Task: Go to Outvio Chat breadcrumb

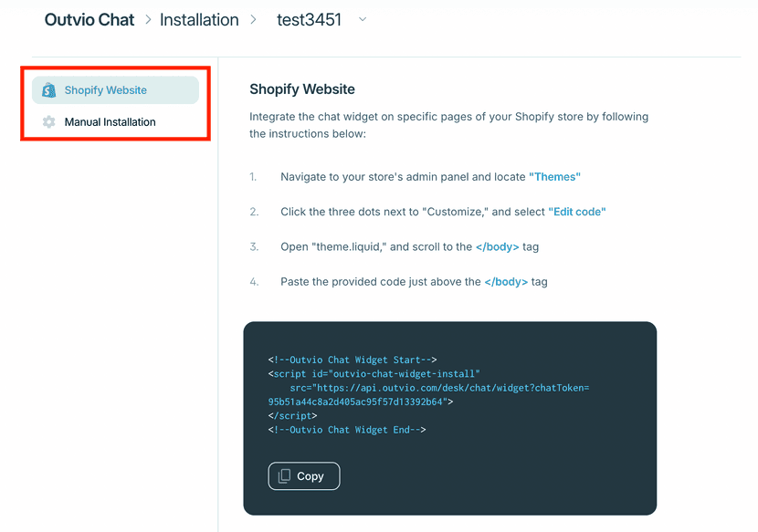Action: [x=89, y=20]
